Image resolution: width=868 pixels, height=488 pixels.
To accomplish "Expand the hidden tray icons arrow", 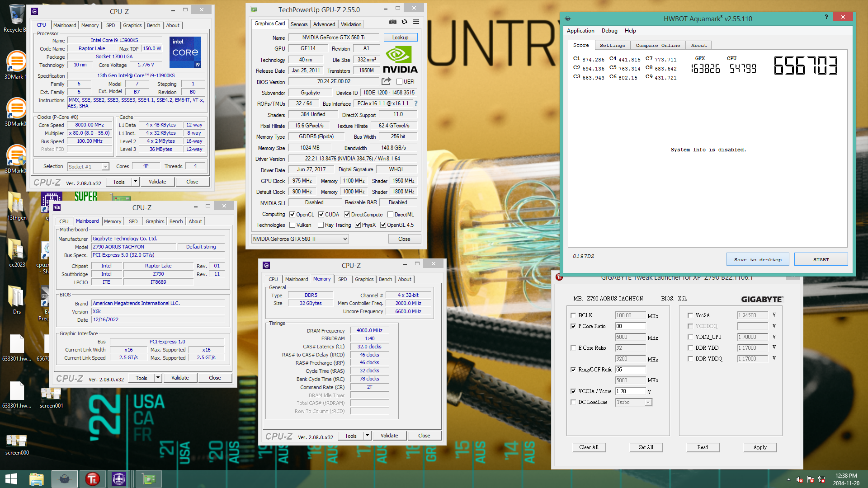I will [788, 479].
